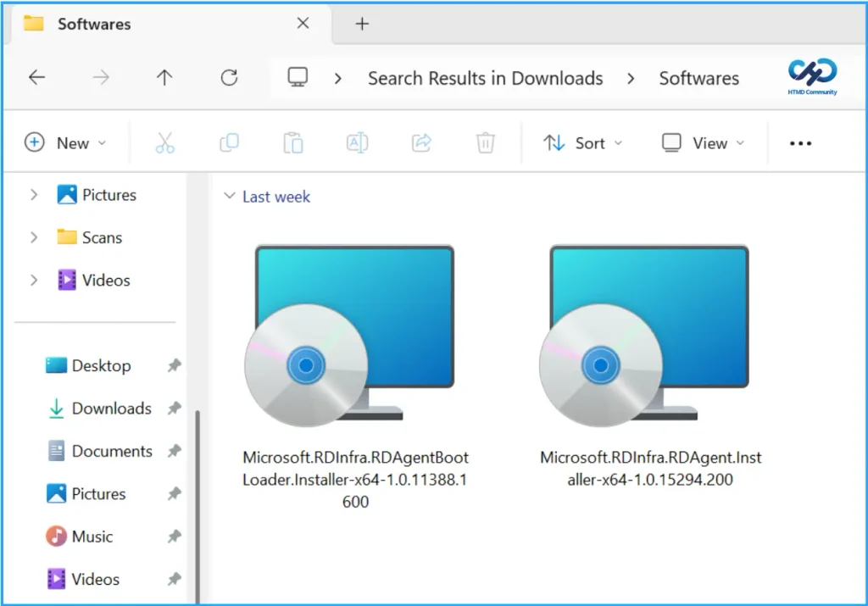Open the View layout dropdown
The height and width of the screenshot is (606, 868).
[703, 143]
